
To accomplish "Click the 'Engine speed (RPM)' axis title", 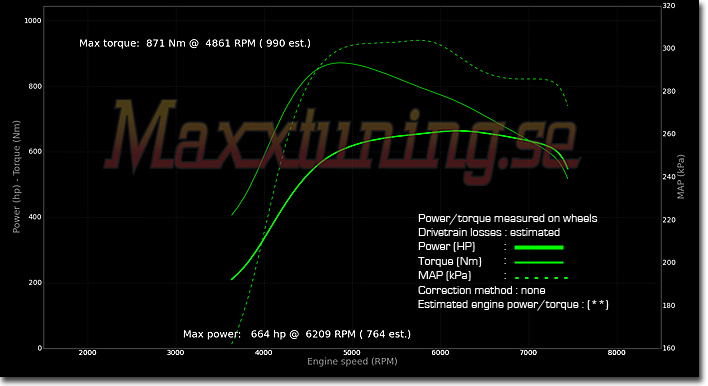I will point(352,362).
